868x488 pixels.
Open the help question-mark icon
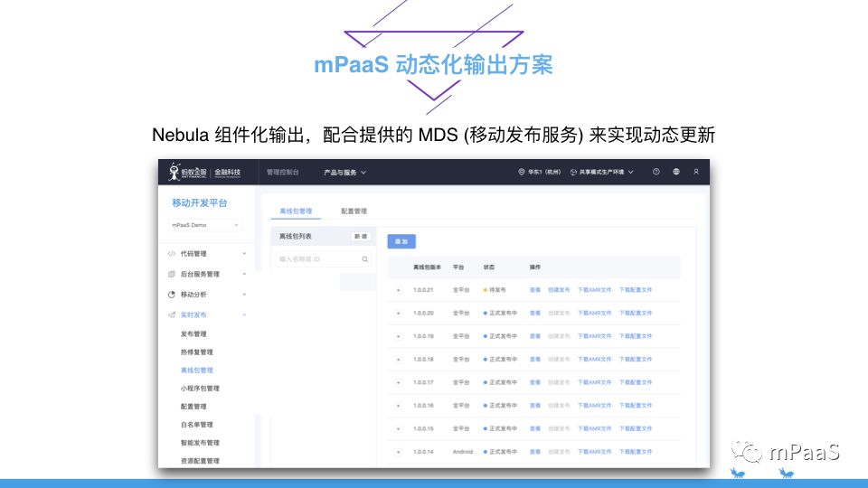point(656,172)
